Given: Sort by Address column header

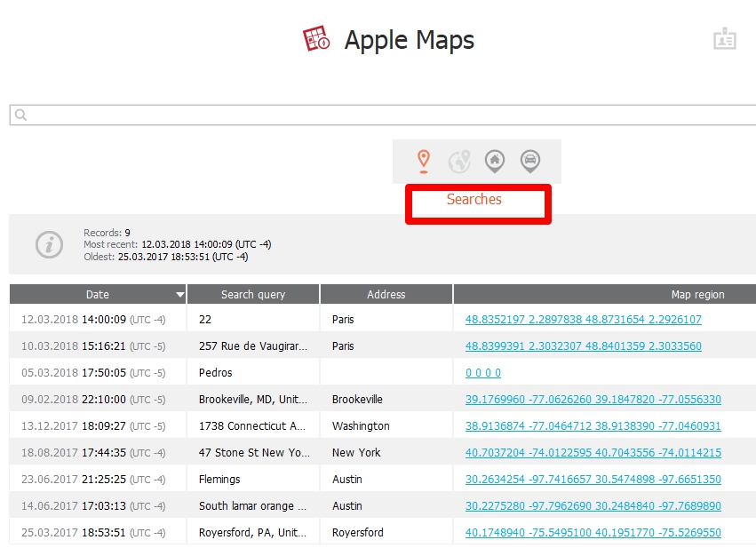Looking at the screenshot, I should (386, 294).
